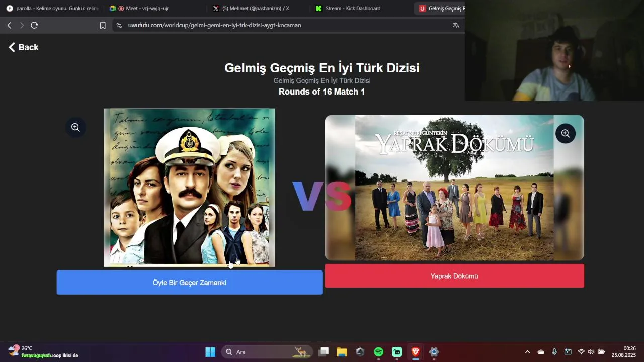This screenshot has width=644, height=362.
Task: Open the Windows Start menu
Action: (210, 352)
